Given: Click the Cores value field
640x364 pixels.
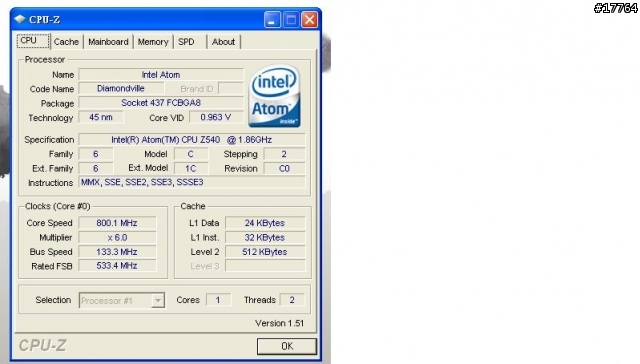Looking at the screenshot, I should [218, 300].
